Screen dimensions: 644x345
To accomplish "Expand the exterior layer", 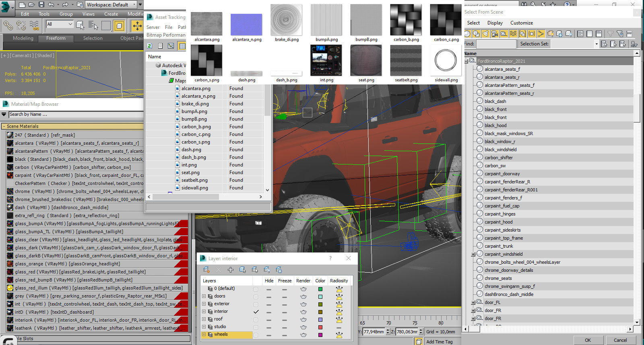I will click(x=204, y=304).
